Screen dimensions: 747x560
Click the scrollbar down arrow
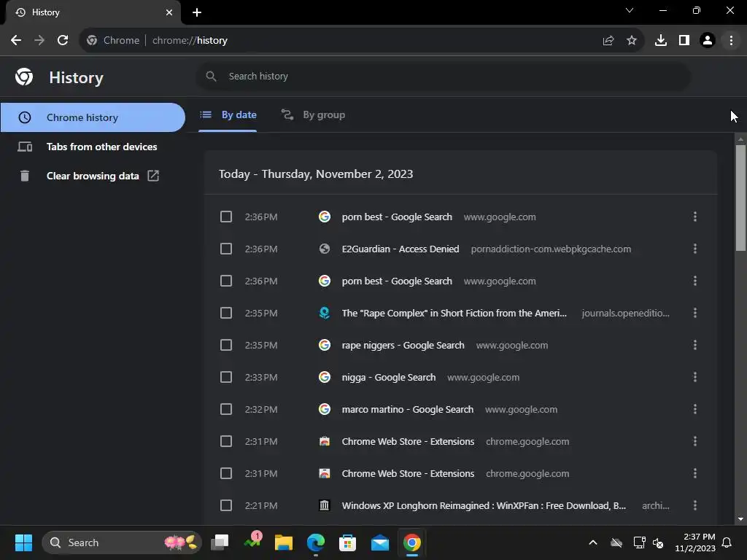tap(740, 519)
